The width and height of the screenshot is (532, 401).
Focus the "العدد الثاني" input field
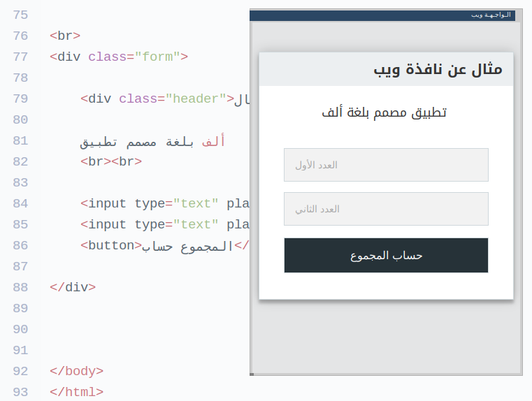tap(386, 209)
